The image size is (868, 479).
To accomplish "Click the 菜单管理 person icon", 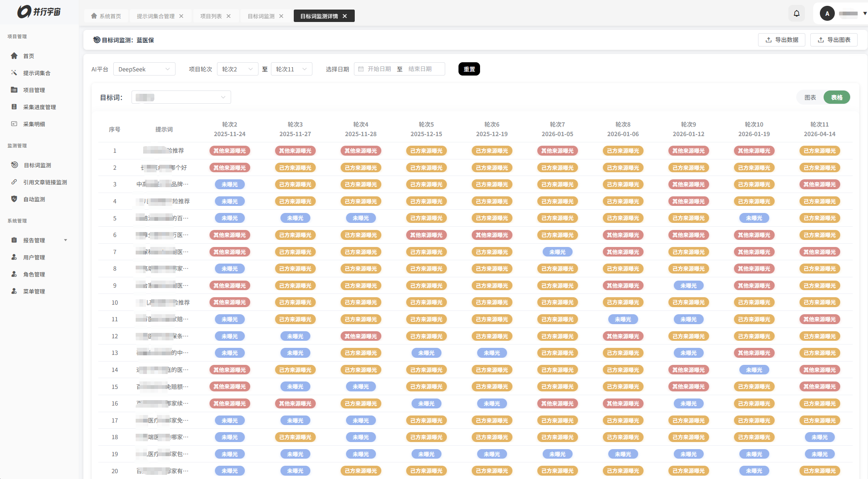I will 14,291.
